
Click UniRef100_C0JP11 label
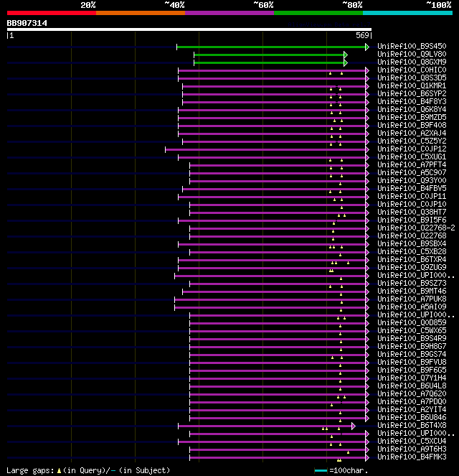pos(412,196)
